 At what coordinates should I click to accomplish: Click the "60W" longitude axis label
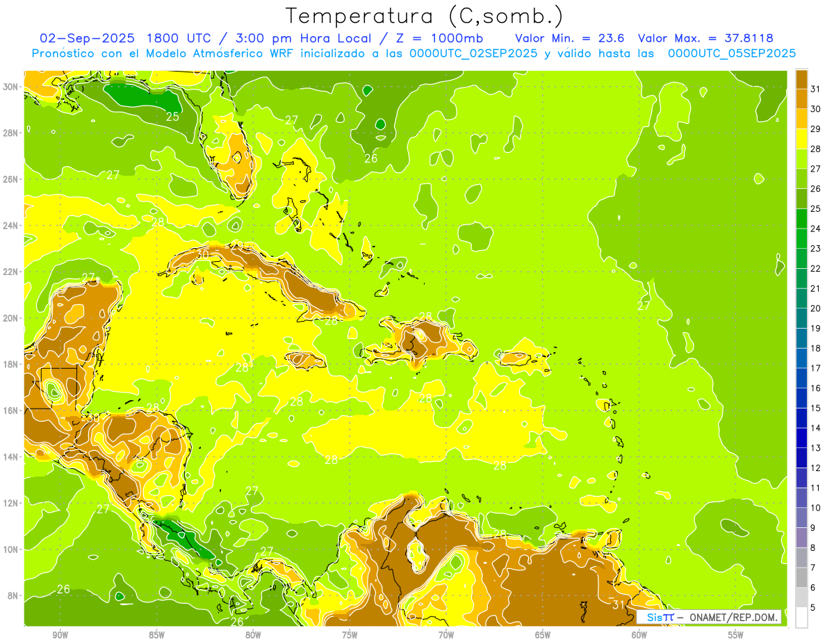coord(639,635)
